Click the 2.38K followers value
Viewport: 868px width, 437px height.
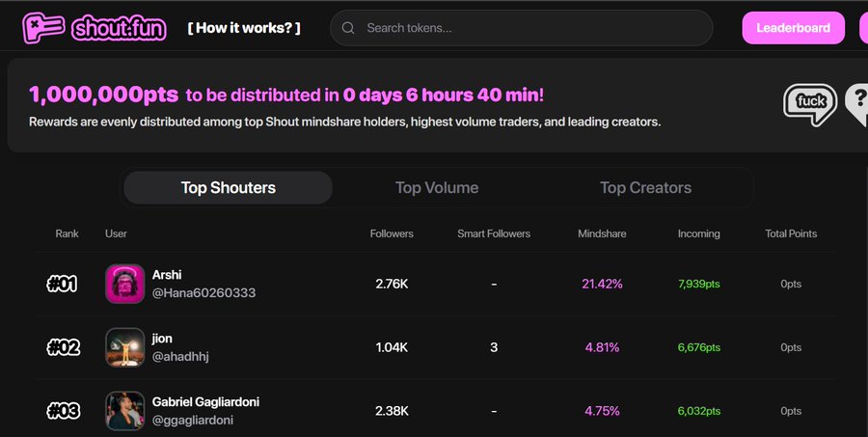[392, 412]
